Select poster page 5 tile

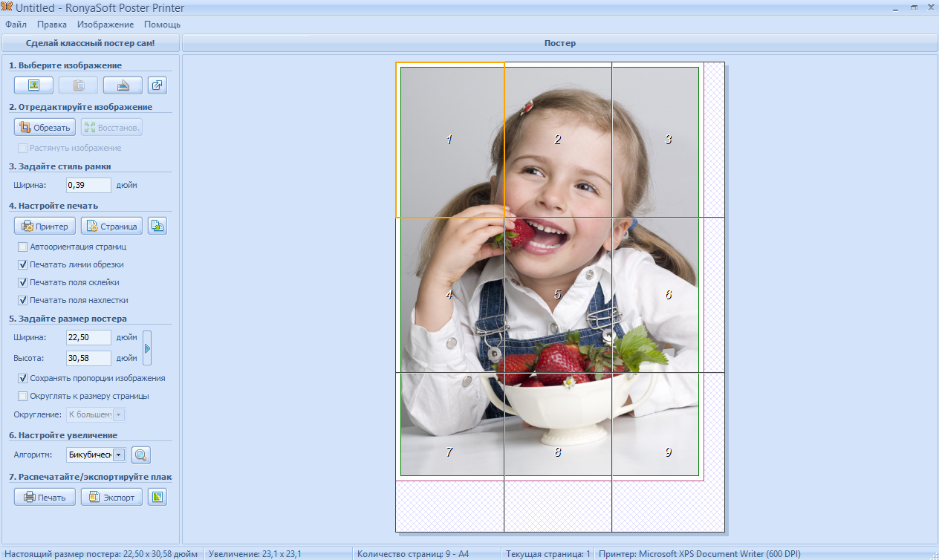[558, 295]
